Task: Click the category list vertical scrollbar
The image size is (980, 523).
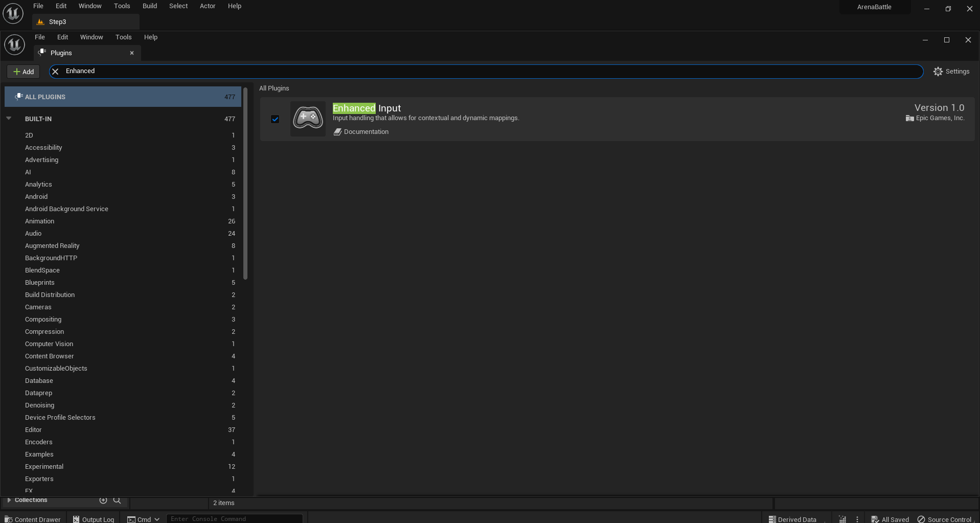Action: coord(245,184)
